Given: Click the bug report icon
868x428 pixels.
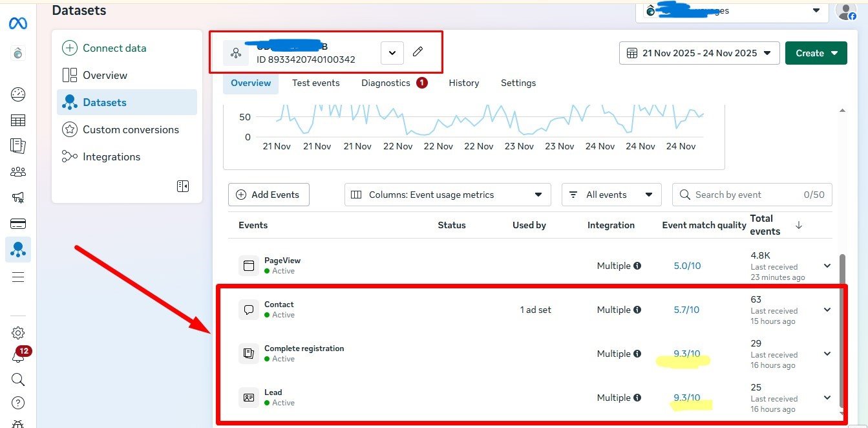Looking at the screenshot, I should pyautogui.click(x=18, y=423).
